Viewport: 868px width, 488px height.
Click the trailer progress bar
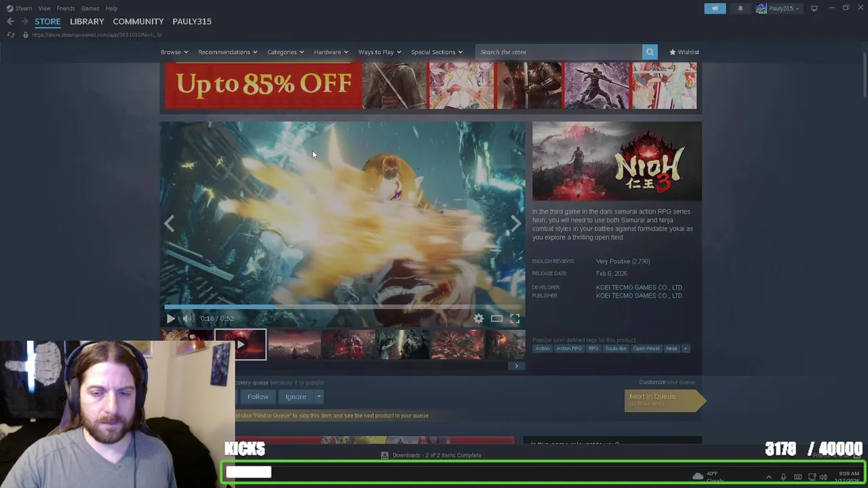pyautogui.click(x=342, y=307)
